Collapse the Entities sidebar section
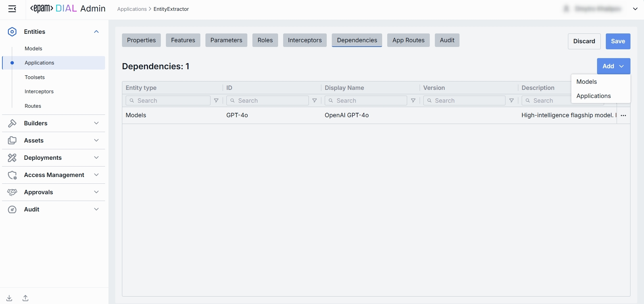Image resolution: width=644 pixels, height=304 pixels. (96, 32)
